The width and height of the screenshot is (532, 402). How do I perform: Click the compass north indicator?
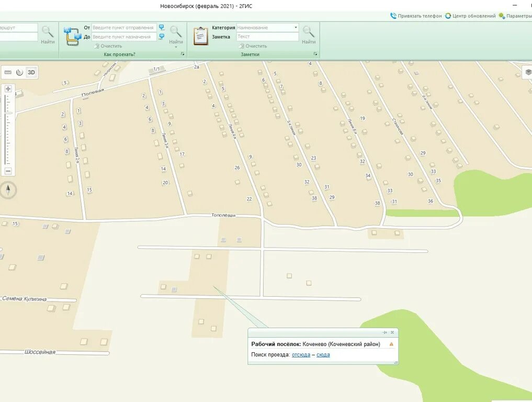8,190
